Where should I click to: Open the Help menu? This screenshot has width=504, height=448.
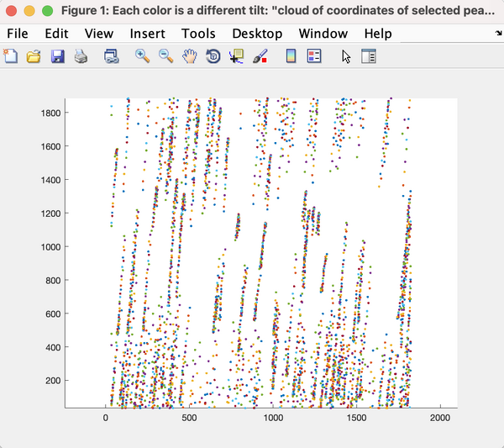(x=378, y=34)
